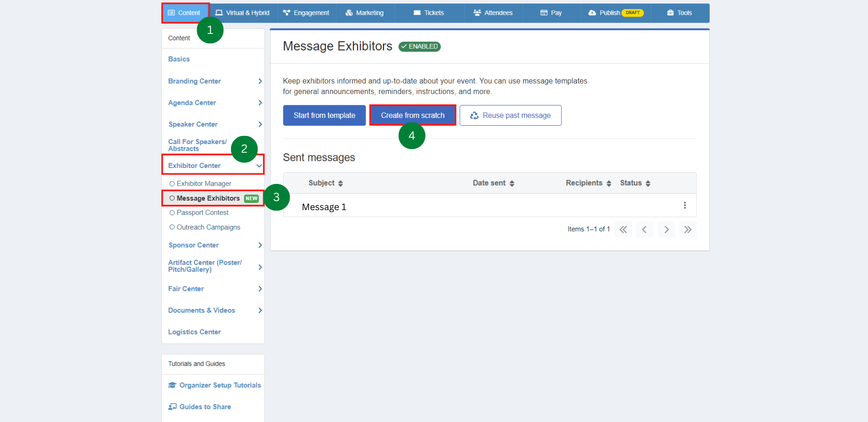Open the Content tab
This screenshot has height=422, width=868.
tap(184, 13)
